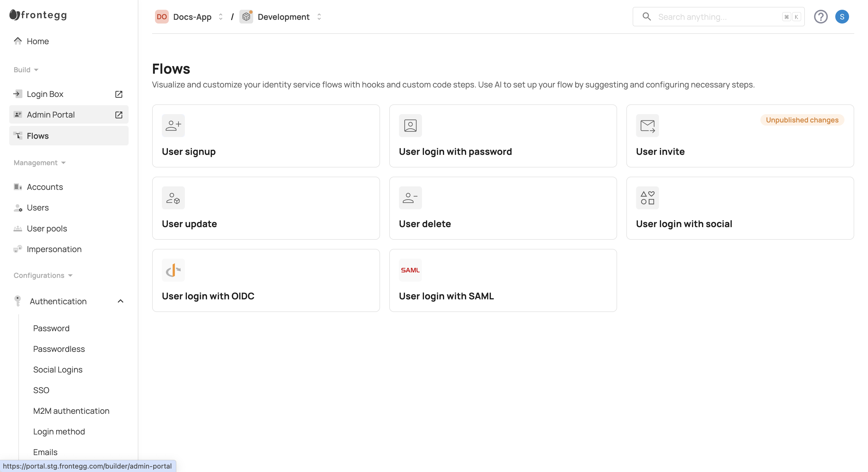Viewport: 868px width, 472px height.
Task: Click the Login Box external link icon
Action: (119, 94)
